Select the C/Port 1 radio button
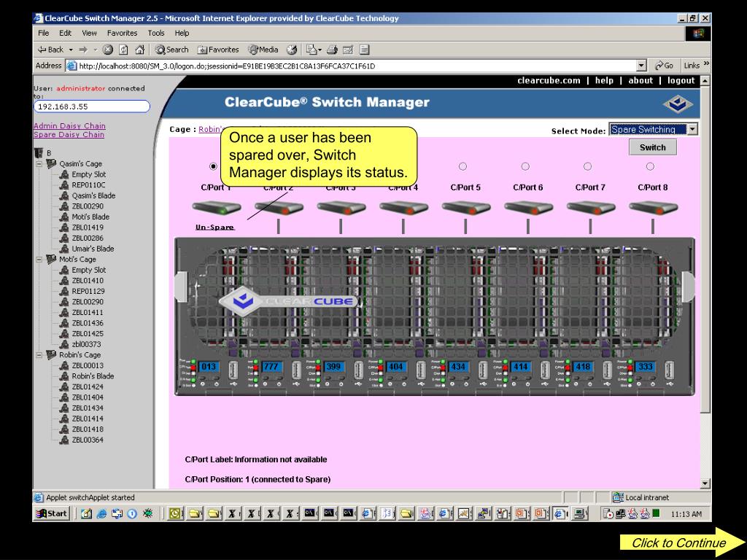This screenshot has width=747, height=560. [213, 166]
